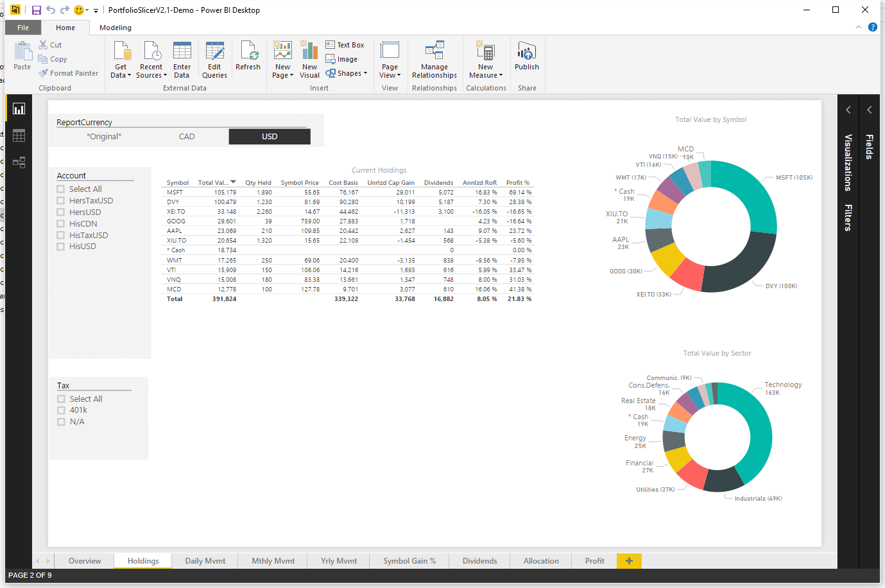The height and width of the screenshot is (588, 885).
Task: Switch to the Modeling ribbon tab
Action: point(116,28)
